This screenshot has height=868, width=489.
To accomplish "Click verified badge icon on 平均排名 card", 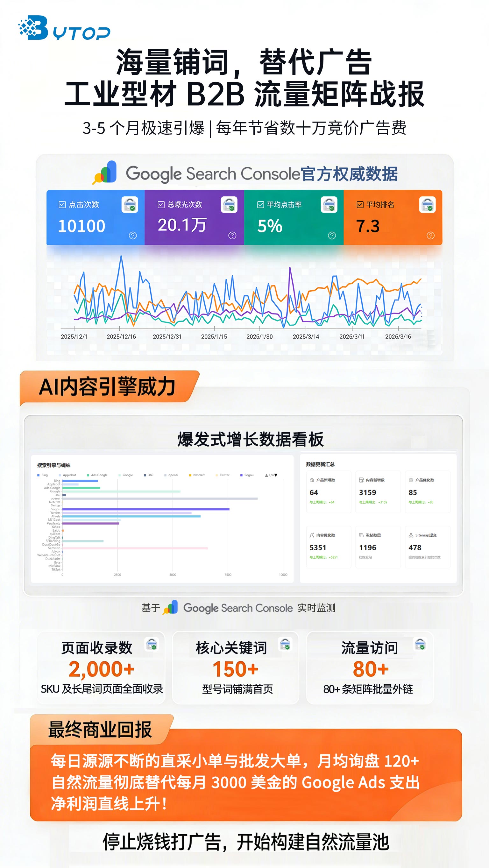I will click(x=427, y=205).
